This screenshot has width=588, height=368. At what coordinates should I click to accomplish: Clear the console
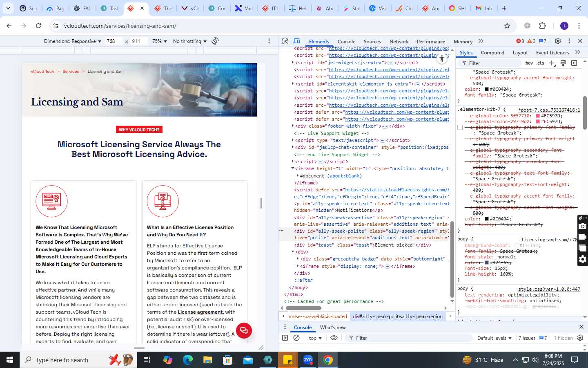[x=297, y=338]
